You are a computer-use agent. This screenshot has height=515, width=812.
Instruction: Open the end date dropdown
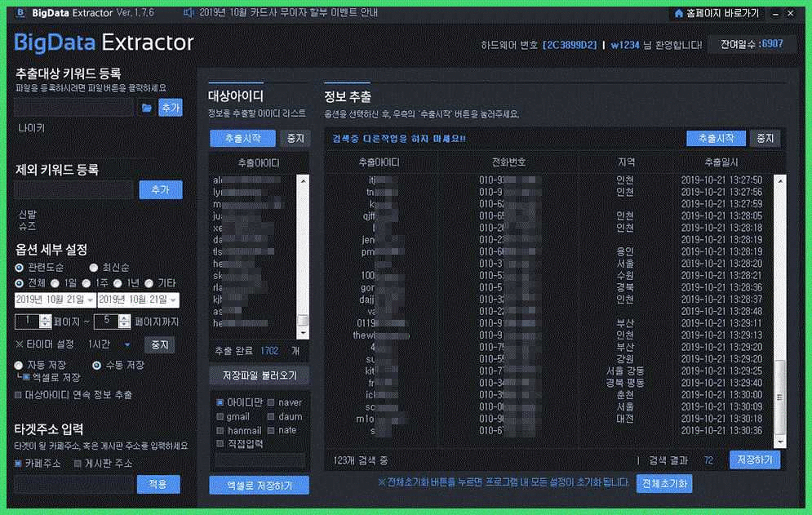pyautogui.click(x=173, y=300)
